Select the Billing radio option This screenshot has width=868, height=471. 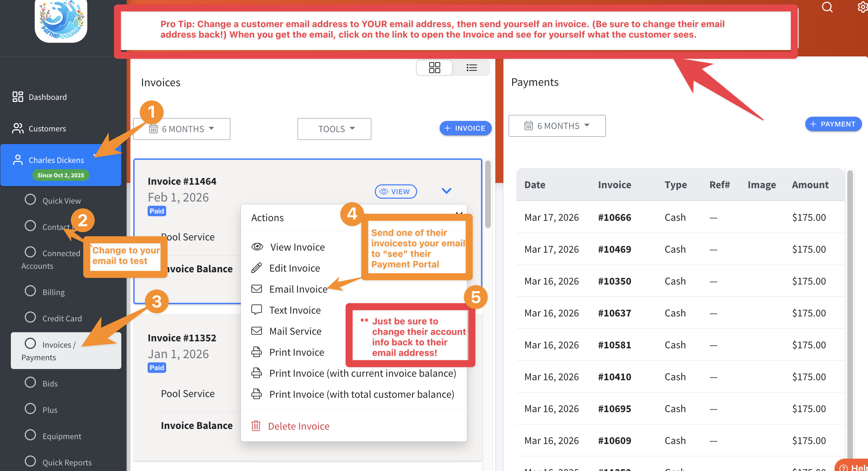(30, 291)
